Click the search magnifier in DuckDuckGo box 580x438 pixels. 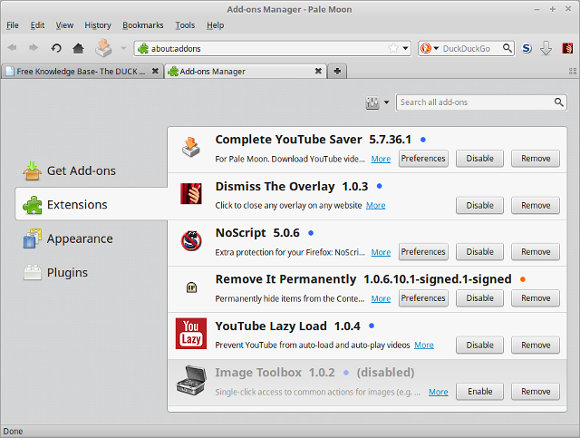pyautogui.click(x=507, y=48)
